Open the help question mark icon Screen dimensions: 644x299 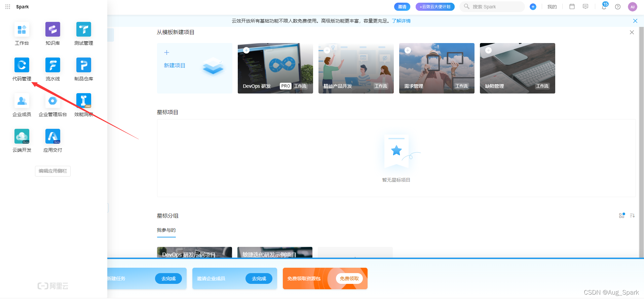coord(618,7)
